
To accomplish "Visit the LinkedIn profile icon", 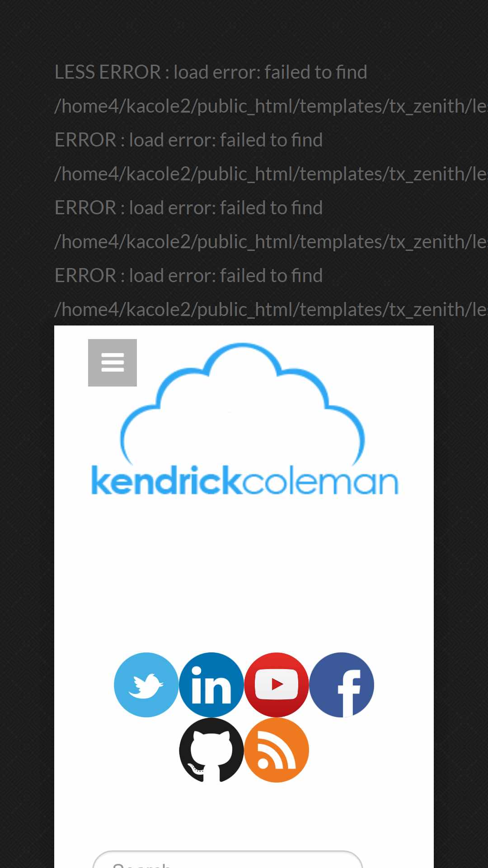I will [x=211, y=684].
